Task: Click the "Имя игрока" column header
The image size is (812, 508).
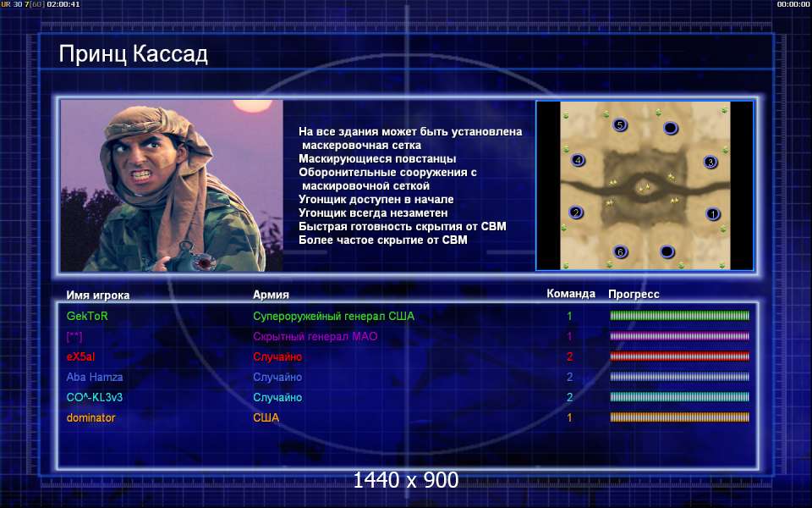Action: (x=98, y=295)
